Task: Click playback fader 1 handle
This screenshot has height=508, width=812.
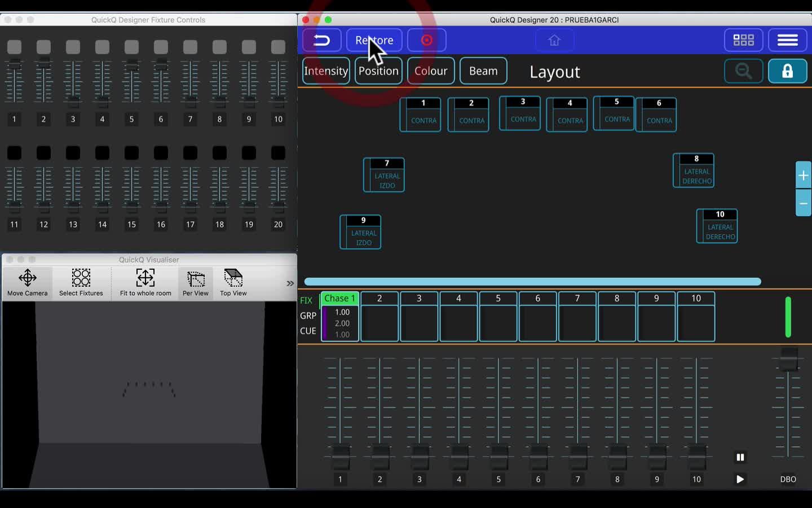Action: [340, 457]
